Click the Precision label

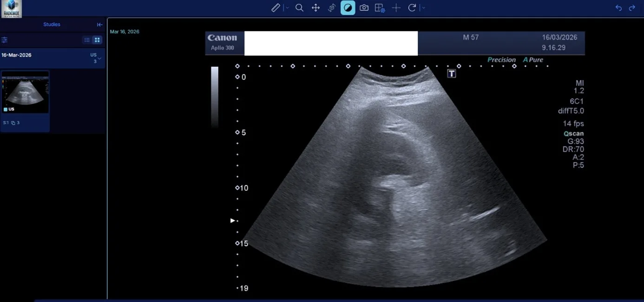(501, 60)
